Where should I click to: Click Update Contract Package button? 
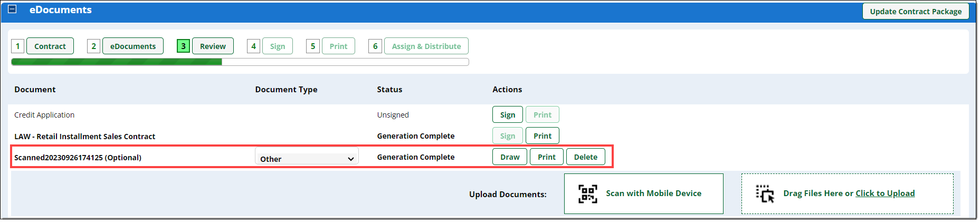pyautogui.click(x=916, y=11)
